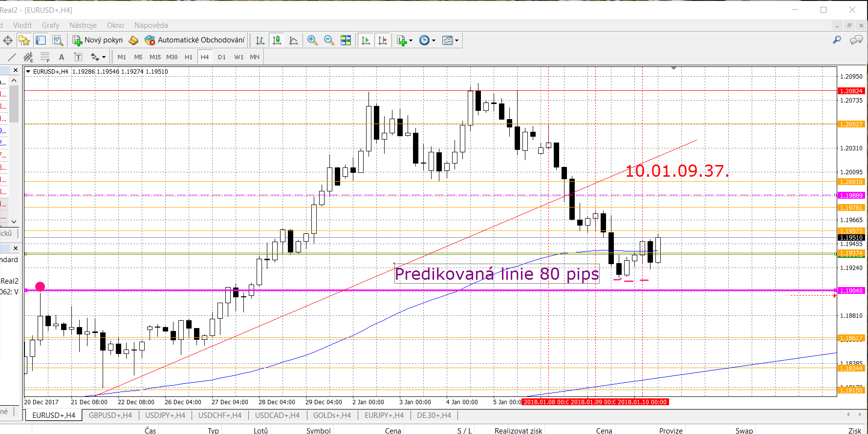The image size is (868, 434).
Task: Expand the indicators list dropdown arrow
Action: (411, 41)
